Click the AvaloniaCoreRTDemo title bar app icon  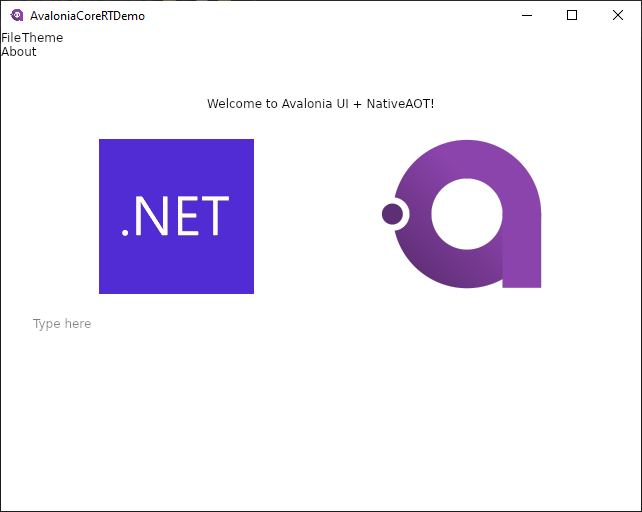17,16
